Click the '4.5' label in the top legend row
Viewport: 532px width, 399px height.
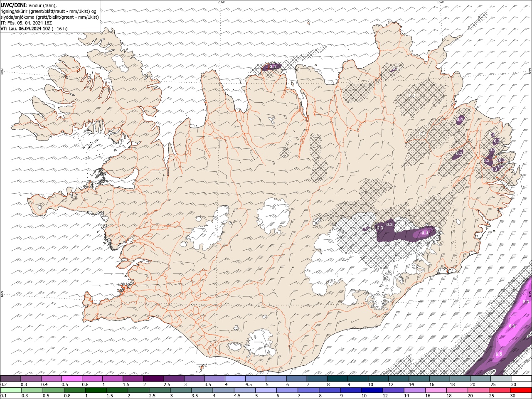click(x=249, y=384)
